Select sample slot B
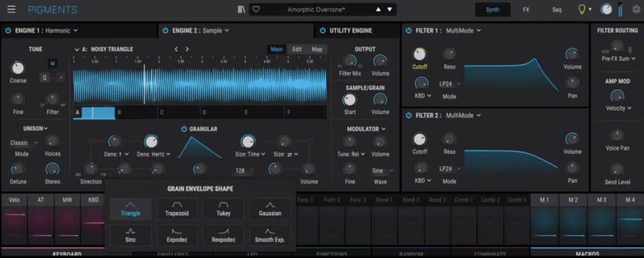The height and width of the screenshot is (258, 644). point(136,112)
